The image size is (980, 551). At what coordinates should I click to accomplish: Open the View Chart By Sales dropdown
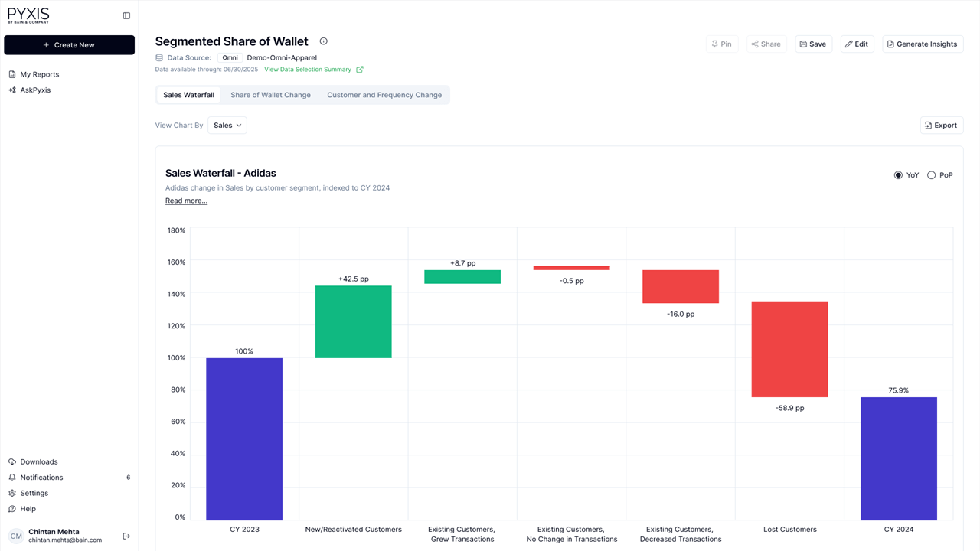coord(227,125)
